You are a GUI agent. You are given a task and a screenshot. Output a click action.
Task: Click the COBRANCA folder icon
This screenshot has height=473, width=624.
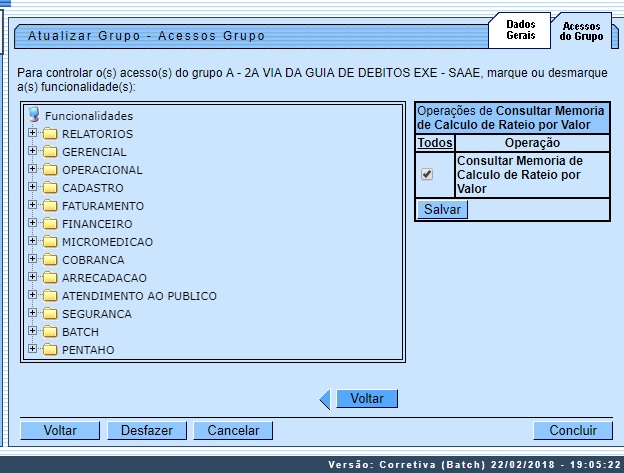click(x=50, y=260)
